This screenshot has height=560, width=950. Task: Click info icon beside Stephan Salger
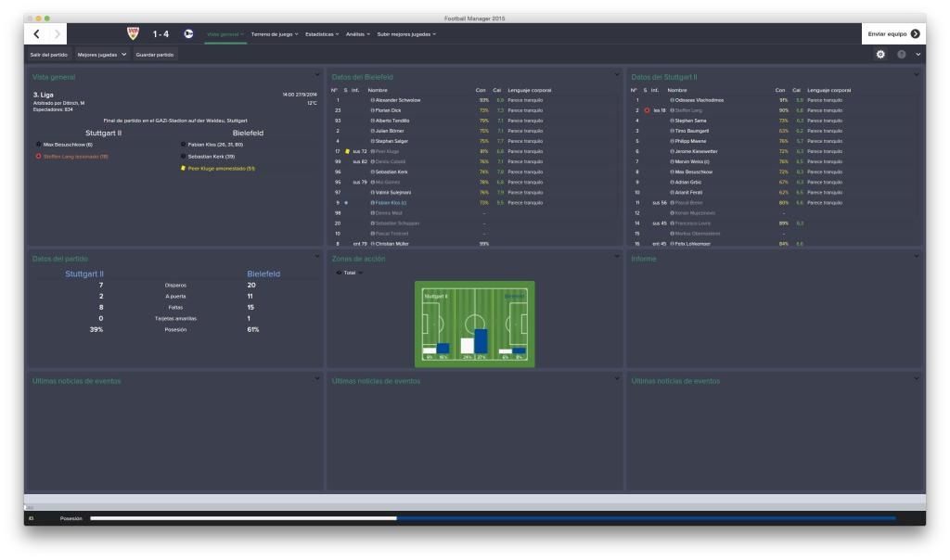tap(373, 141)
